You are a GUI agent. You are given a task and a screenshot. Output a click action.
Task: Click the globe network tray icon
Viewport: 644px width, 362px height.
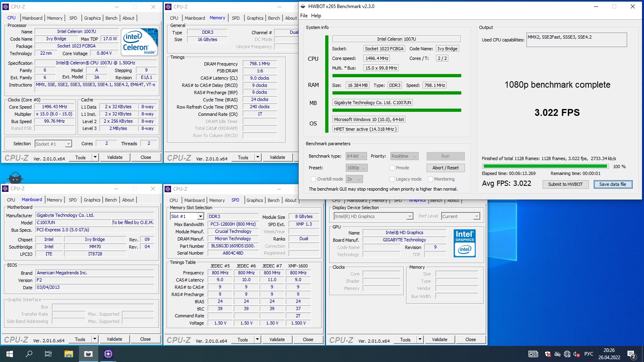(x=567, y=354)
